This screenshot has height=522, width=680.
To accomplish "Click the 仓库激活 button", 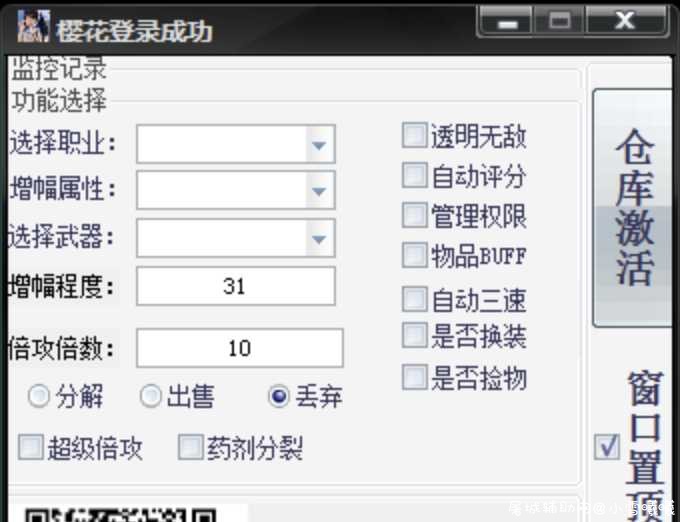I will pos(632,208).
